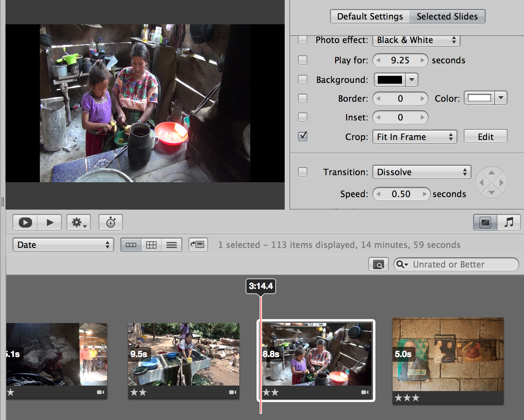This screenshot has width=524, height=420.
Task: Open the music settings note icon
Action: 509,223
